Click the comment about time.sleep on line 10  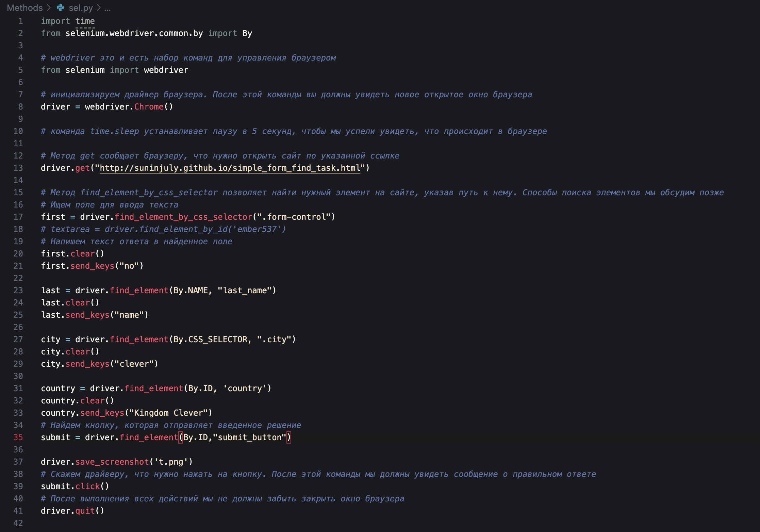click(294, 131)
